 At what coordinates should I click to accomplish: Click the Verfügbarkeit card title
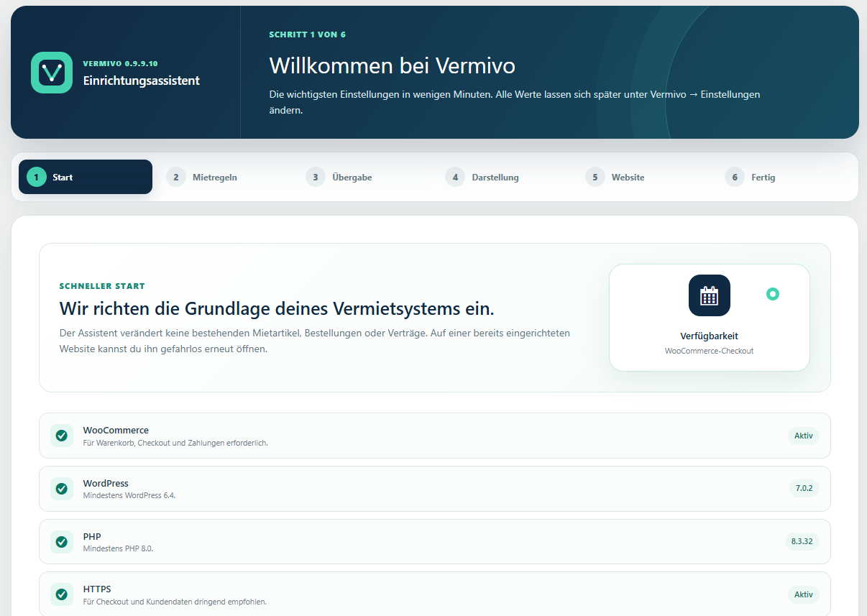[x=710, y=336]
